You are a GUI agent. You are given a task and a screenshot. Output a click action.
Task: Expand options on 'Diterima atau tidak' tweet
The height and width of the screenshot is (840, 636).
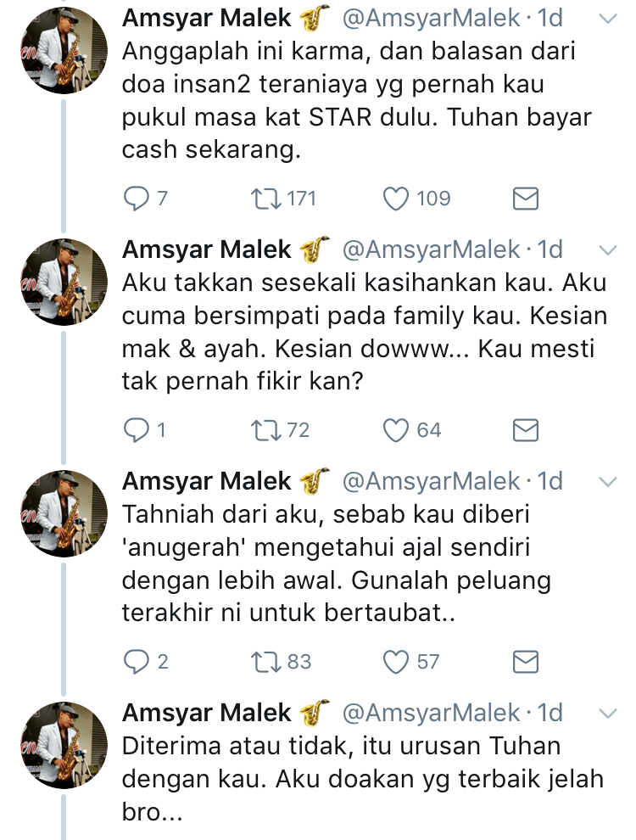pyautogui.click(x=607, y=713)
